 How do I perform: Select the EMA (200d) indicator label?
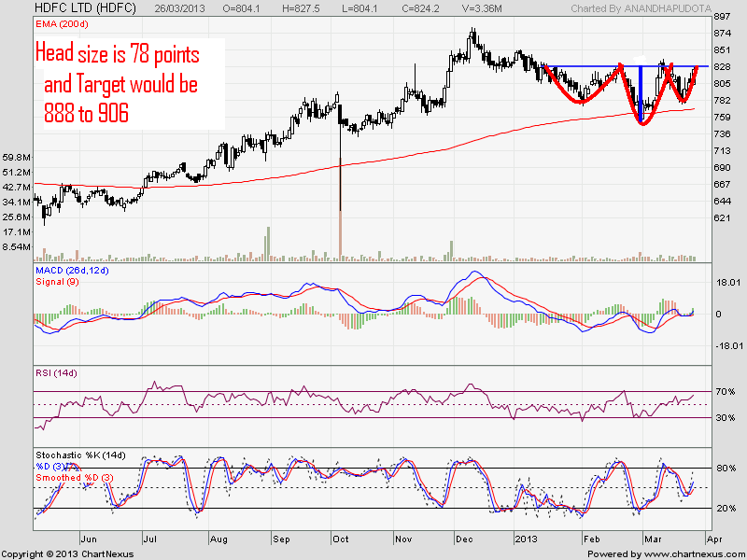62,24
